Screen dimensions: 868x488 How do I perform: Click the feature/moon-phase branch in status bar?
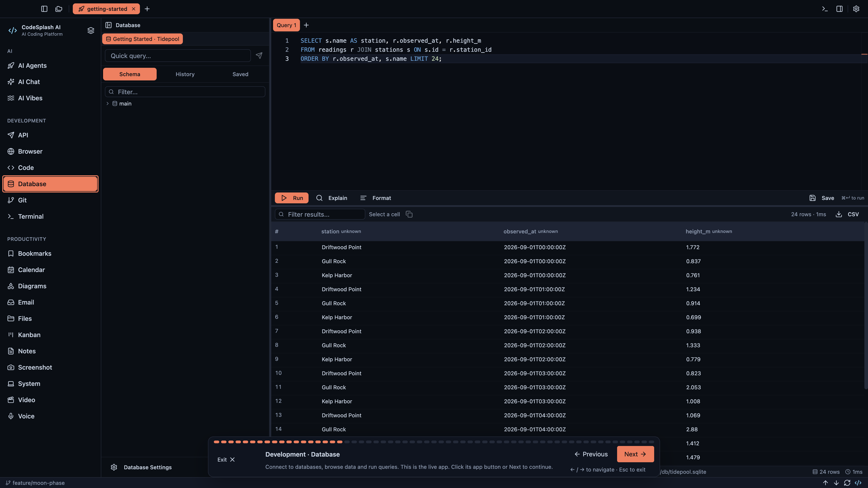[x=35, y=483]
